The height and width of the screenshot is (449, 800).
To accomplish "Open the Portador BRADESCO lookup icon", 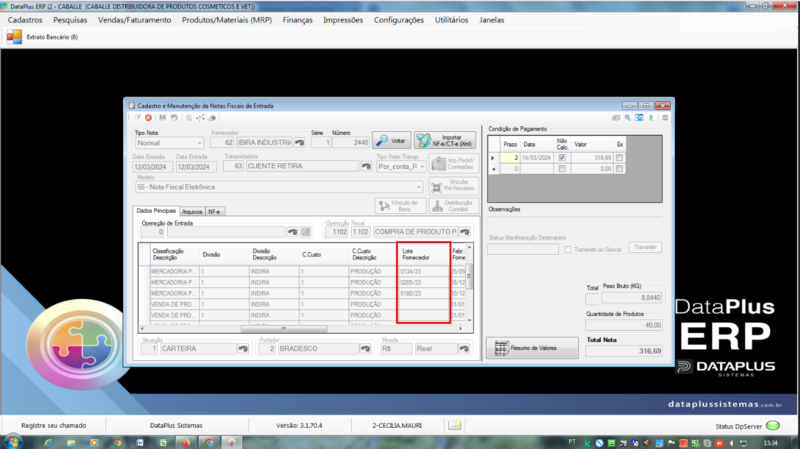I will point(365,348).
